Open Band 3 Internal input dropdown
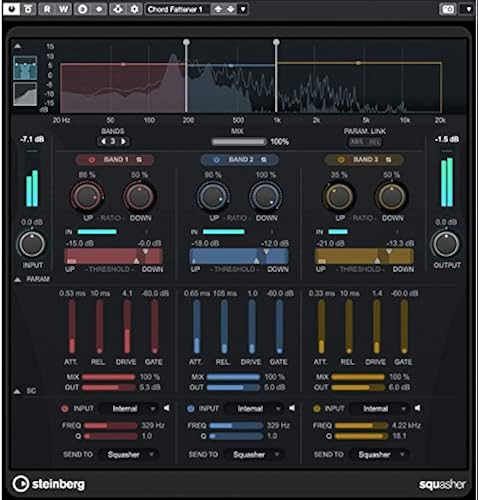 [x=379, y=409]
